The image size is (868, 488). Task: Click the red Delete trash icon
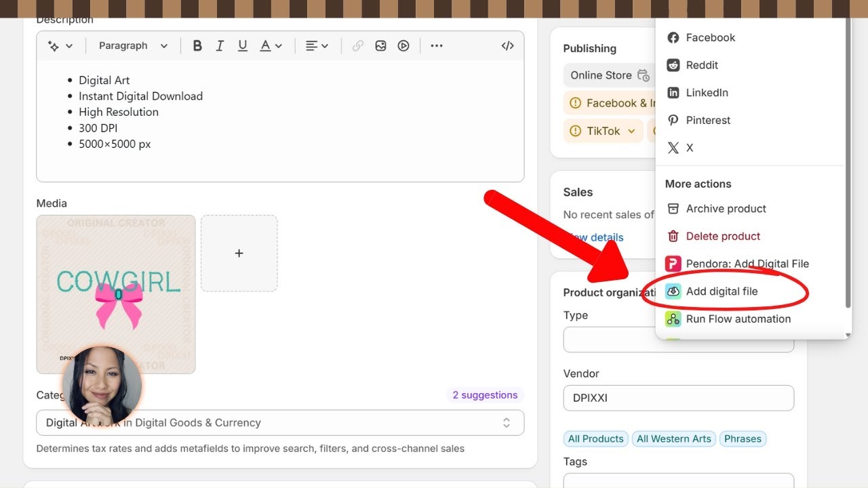(673, 237)
